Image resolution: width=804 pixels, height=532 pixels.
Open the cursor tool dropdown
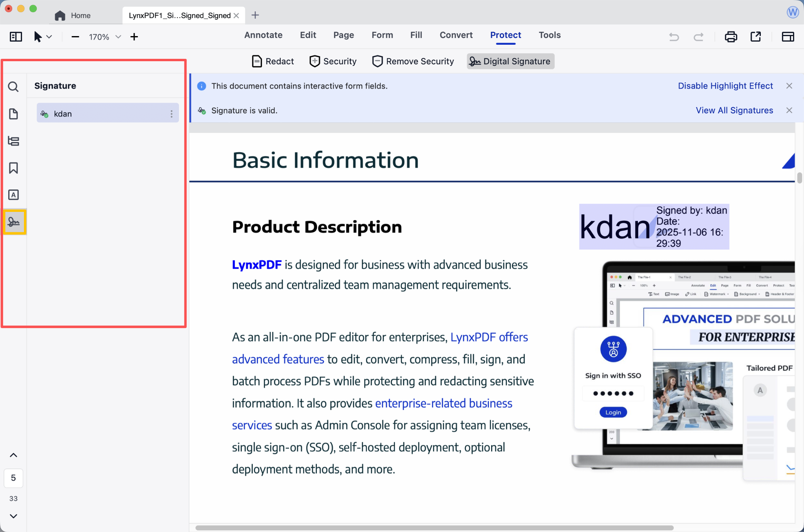tap(49, 37)
